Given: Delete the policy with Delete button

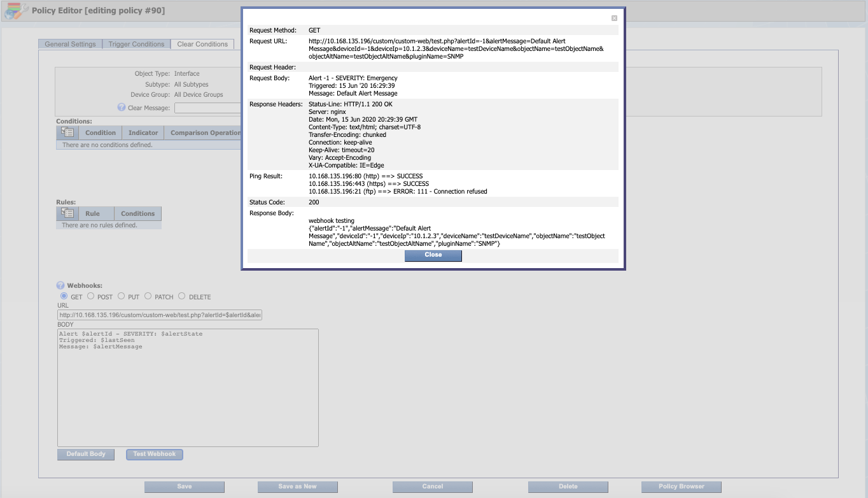Looking at the screenshot, I should point(568,487).
